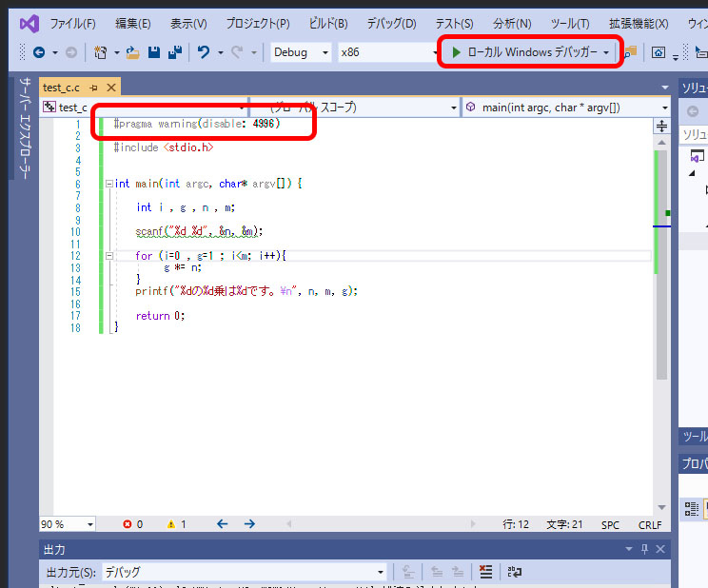Click the Visual Studio logo icon

click(29, 24)
